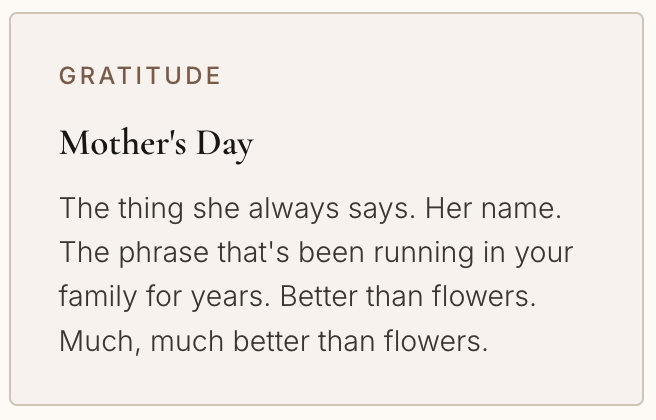Select the 'Better than flowers.' sentence
Screen dimensions: 656x420
[x=408, y=297]
